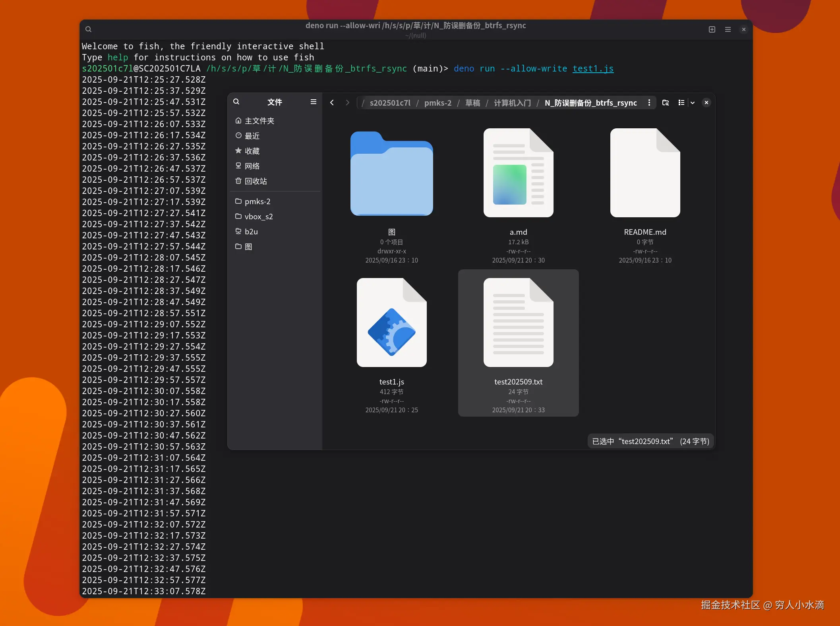Go to 主文件夹 home folder
The image size is (840, 626).
tap(259, 121)
